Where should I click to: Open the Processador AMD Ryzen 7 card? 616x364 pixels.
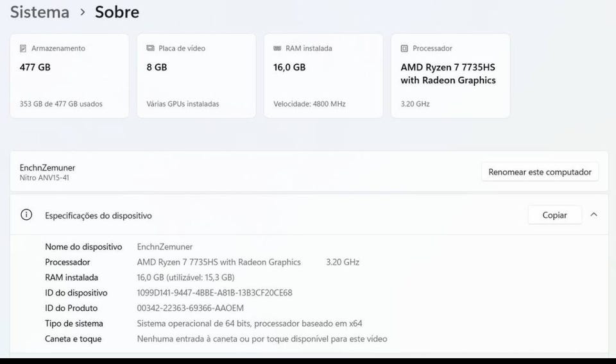(450, 76)
